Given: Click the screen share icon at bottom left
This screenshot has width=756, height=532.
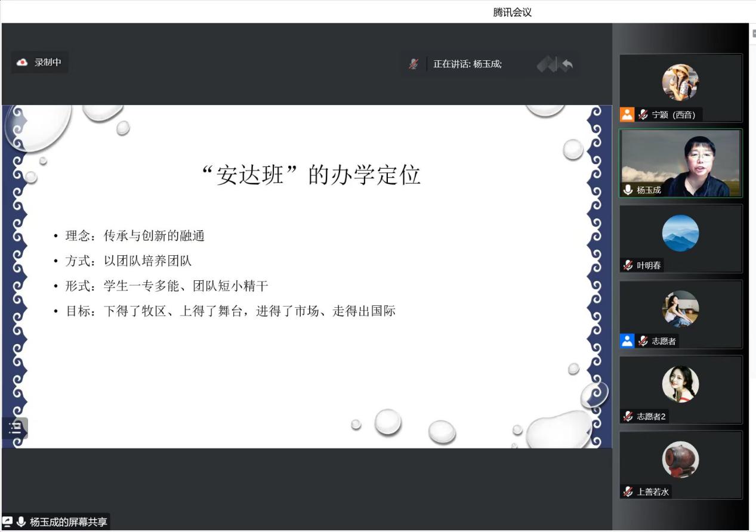Looking at the screenshot, I should [7, 521].
